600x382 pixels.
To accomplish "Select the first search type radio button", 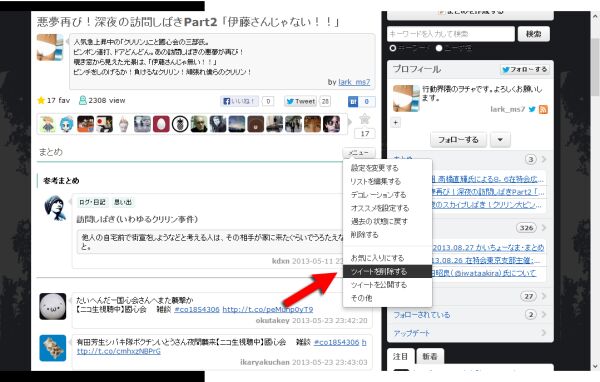I will (x=393, y=48).
